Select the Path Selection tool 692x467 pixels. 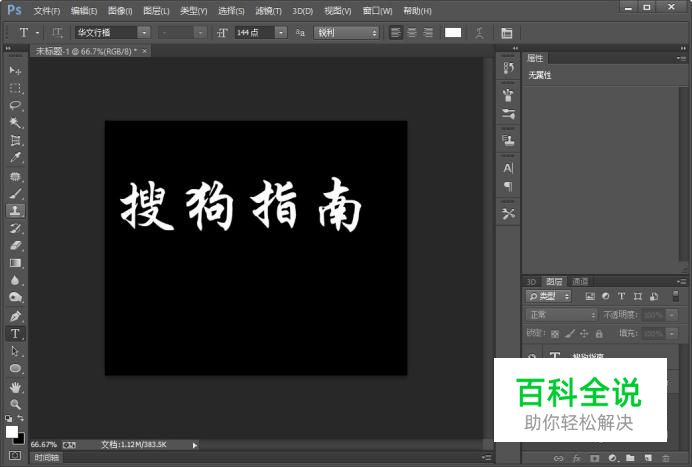coord(15,351)
